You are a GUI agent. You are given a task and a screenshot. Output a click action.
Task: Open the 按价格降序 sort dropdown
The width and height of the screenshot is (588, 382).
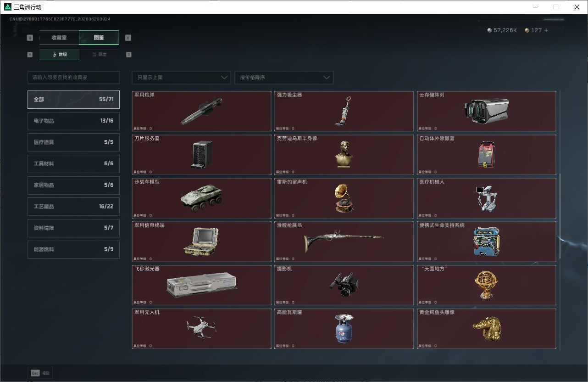284,78
